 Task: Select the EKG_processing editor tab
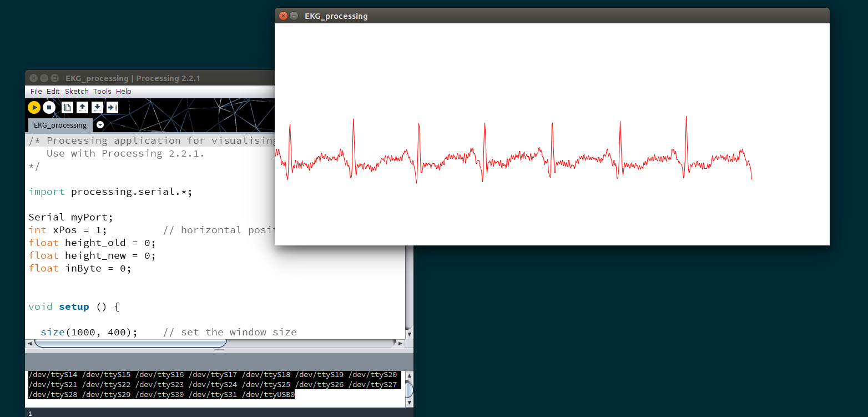pyautogui.click(x=60, y=125)
